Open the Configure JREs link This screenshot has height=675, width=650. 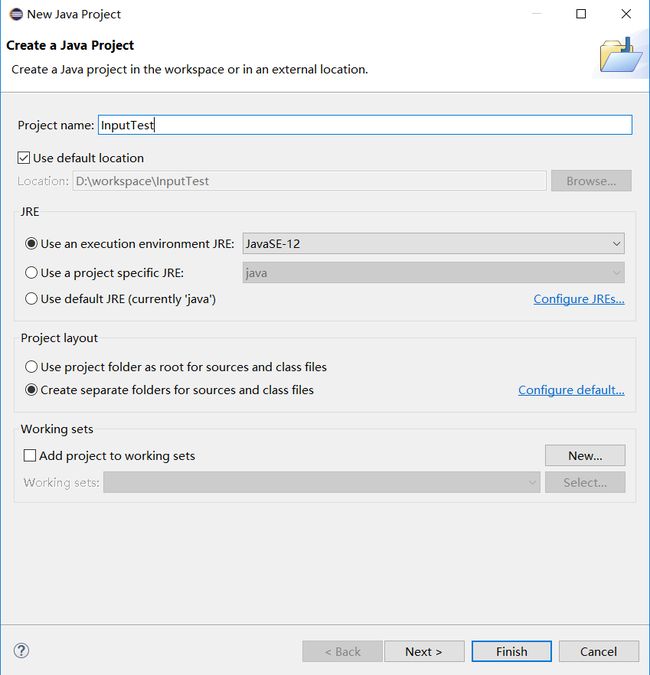(578, 299)
